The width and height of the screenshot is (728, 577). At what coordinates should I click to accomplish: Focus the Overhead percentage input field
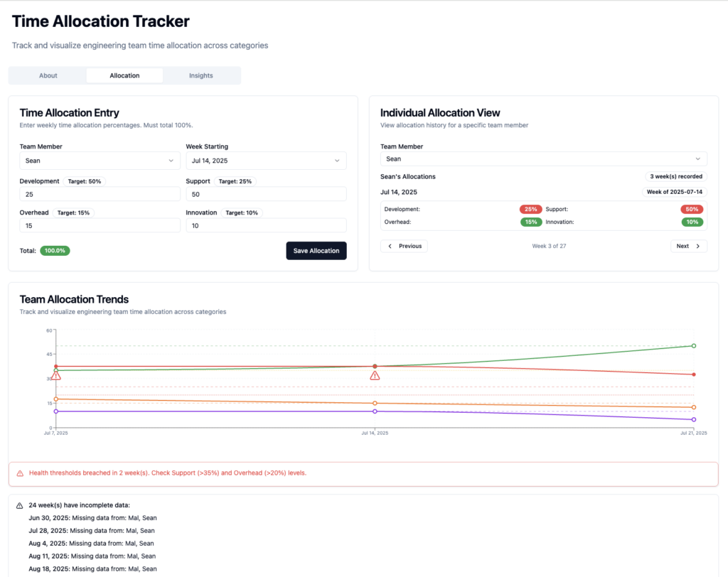(100, 225)
